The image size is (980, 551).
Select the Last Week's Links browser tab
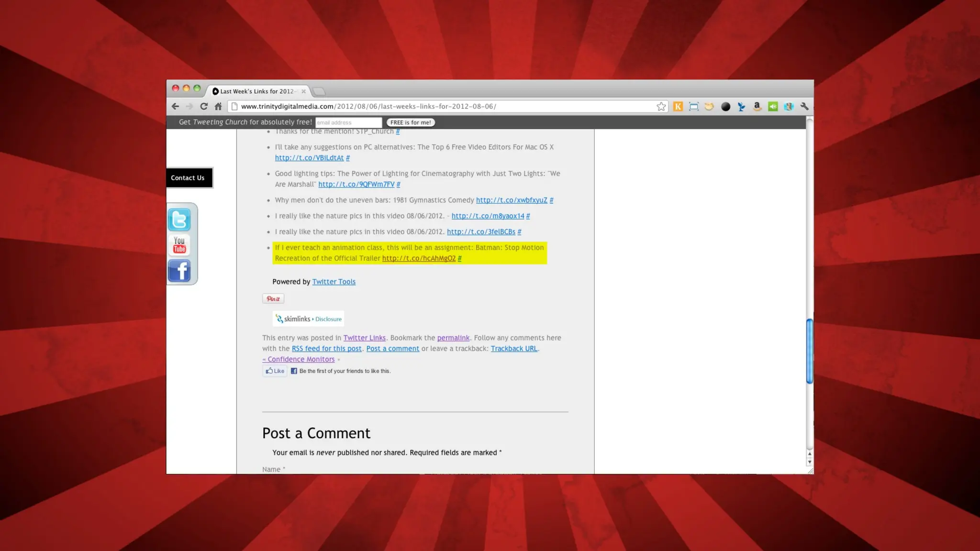(256, 91)
